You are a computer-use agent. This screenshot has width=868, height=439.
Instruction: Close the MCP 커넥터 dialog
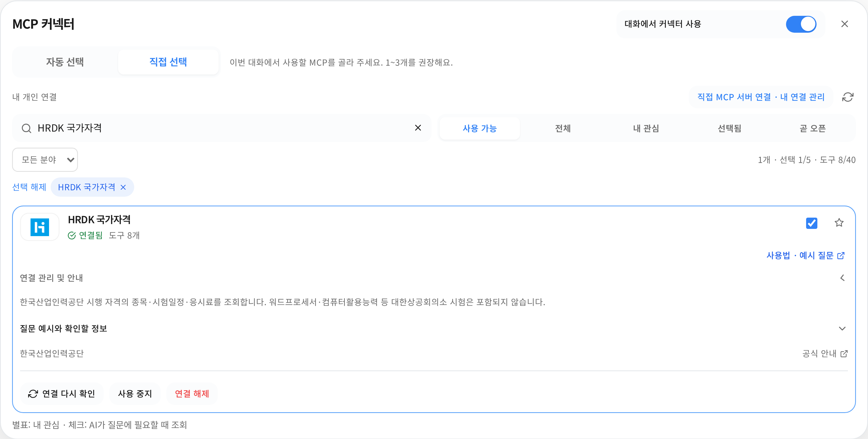pyautogui.click(x=844, y=24)
